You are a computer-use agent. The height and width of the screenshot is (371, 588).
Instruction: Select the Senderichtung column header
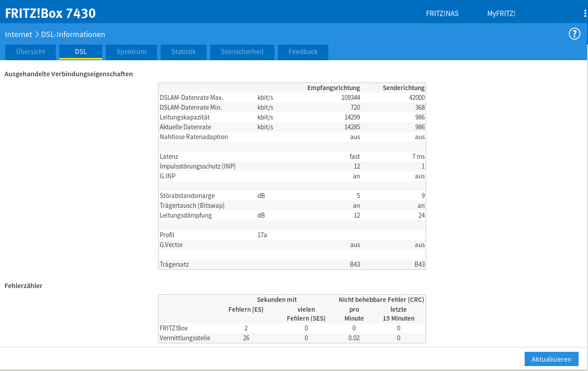click(404, 88)
